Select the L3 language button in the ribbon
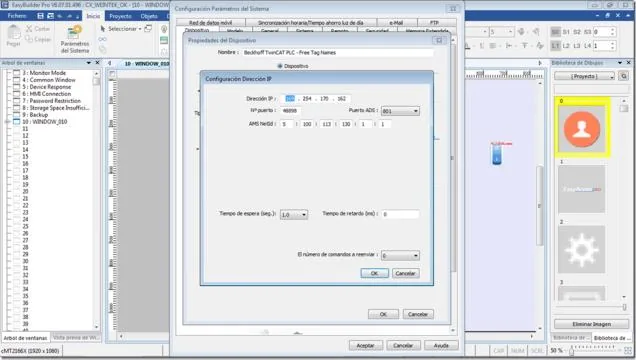Screen dimensions: 636x360 point(577,46)
